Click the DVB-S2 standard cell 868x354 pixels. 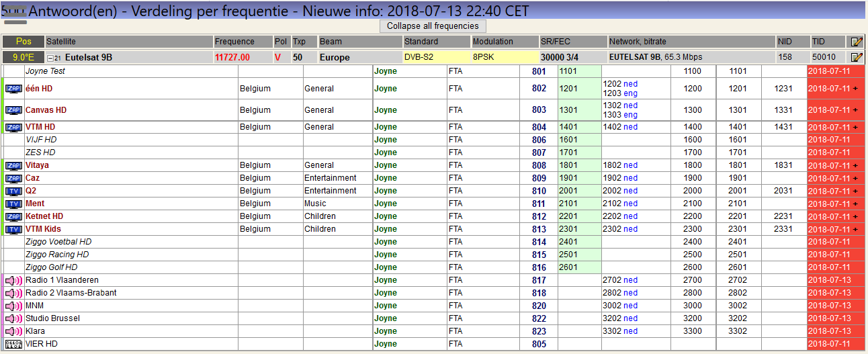tap(436, 58)
